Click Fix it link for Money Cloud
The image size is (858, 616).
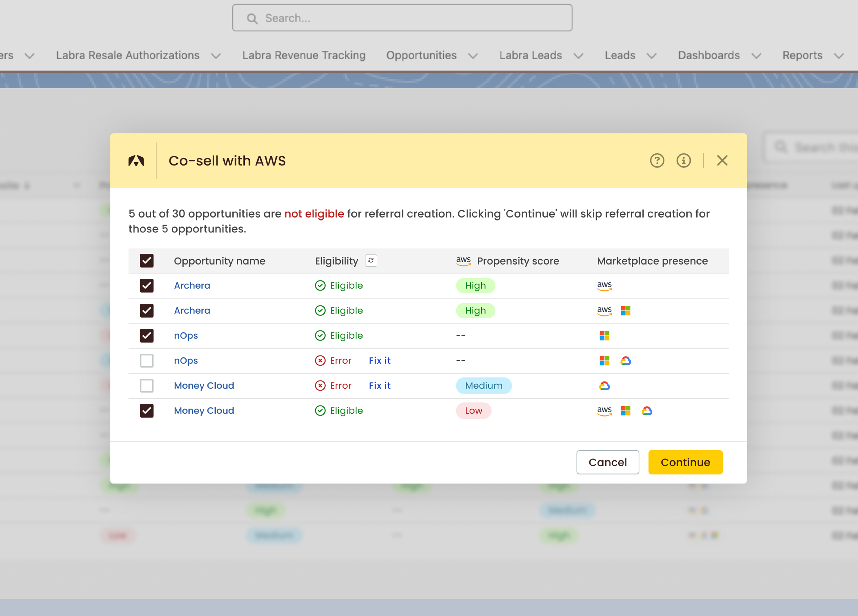tap(379, 386)
